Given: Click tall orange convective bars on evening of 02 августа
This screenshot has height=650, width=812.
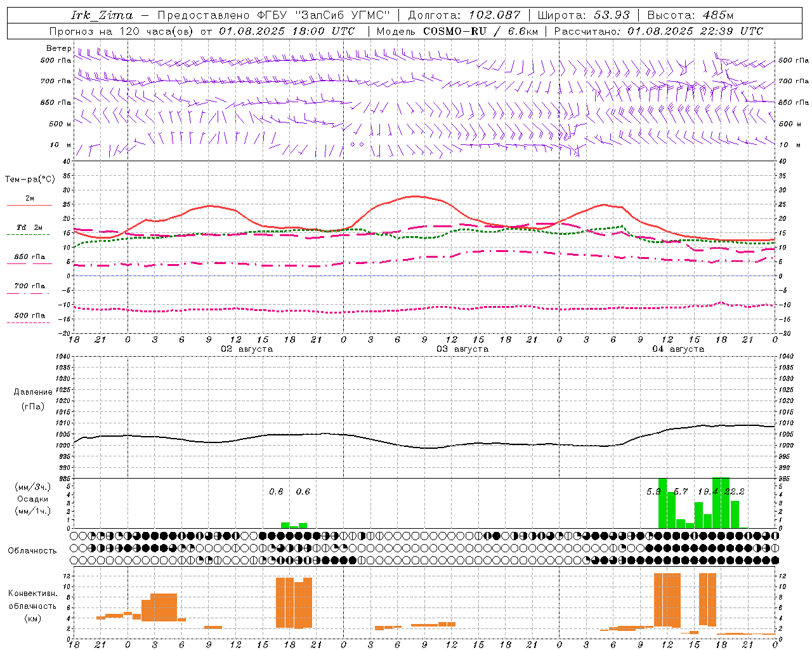Looking at the screenshot, I should (294, 602).
